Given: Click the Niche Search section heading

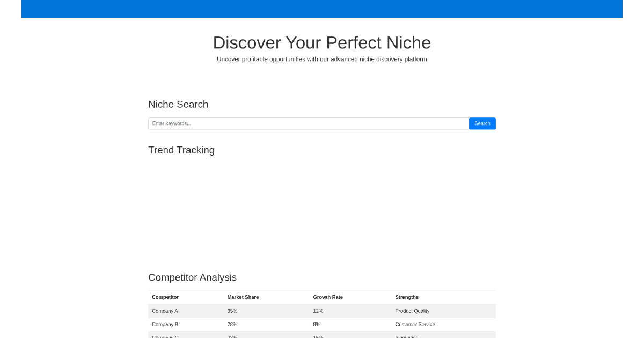Looking at the screenshot, I should (x=178, y=105).
